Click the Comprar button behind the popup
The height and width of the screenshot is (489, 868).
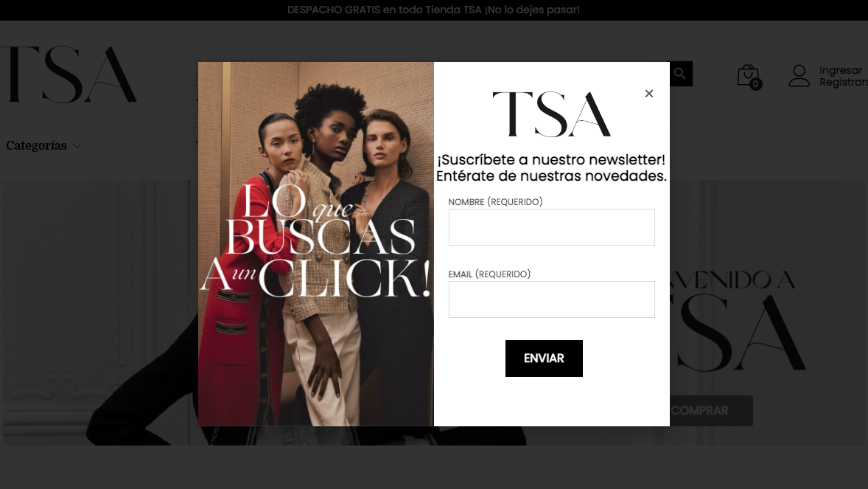[711, 411]
